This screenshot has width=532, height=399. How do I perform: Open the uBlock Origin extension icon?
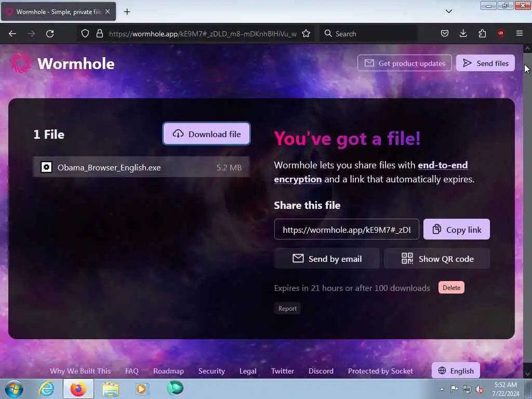click(x=500, y=34)
